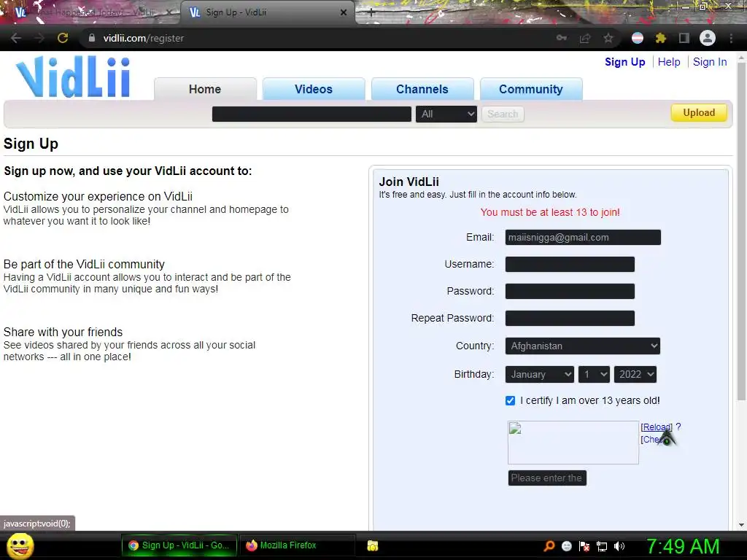Focus the site search input field
The height and width of the screenshot is (560, 747).
point(311,114)
